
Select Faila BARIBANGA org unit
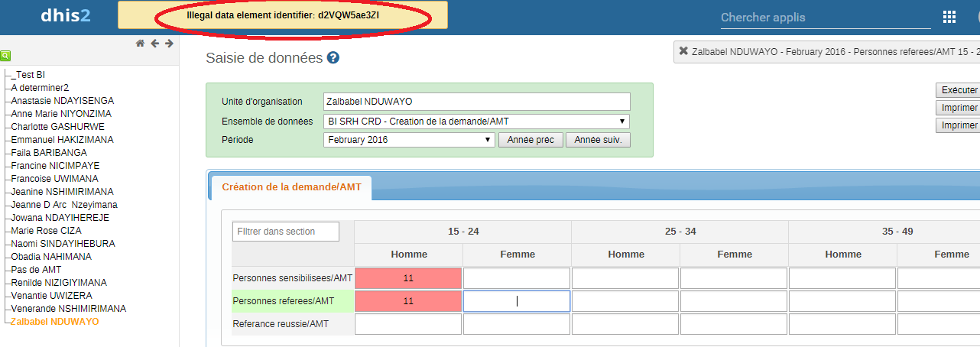coord(49,153)
